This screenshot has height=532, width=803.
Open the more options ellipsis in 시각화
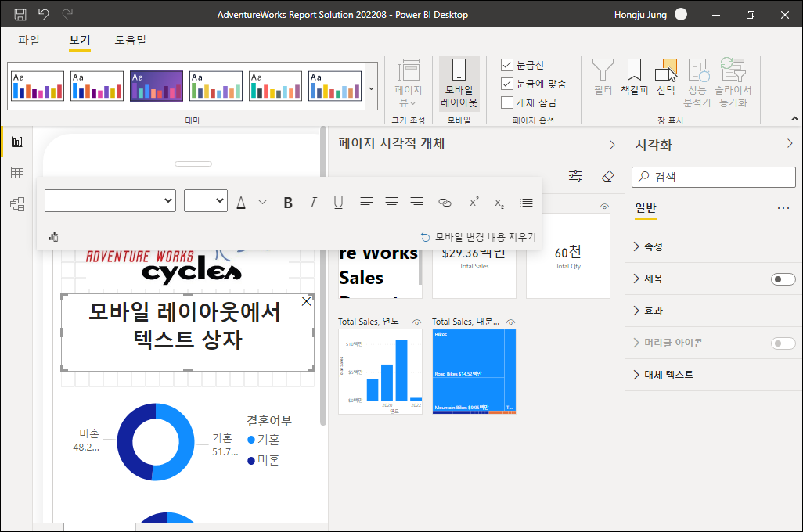coord(783,208)
